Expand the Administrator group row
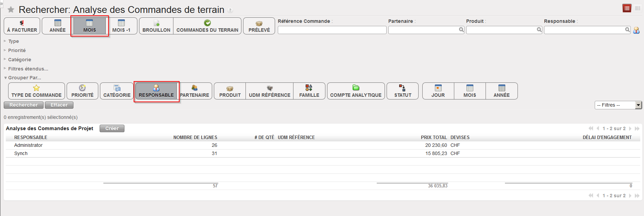Screen dimensions: 644x216 [323, 145]
